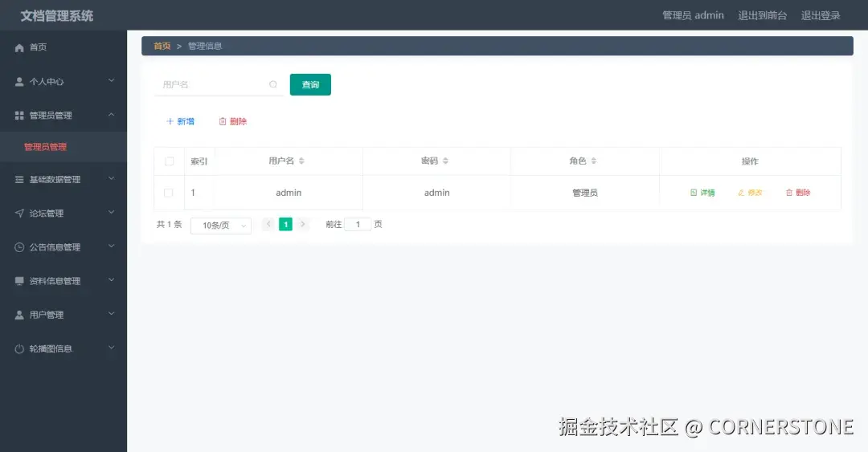Open the 轮播图信息 menu label

point(51,349)
